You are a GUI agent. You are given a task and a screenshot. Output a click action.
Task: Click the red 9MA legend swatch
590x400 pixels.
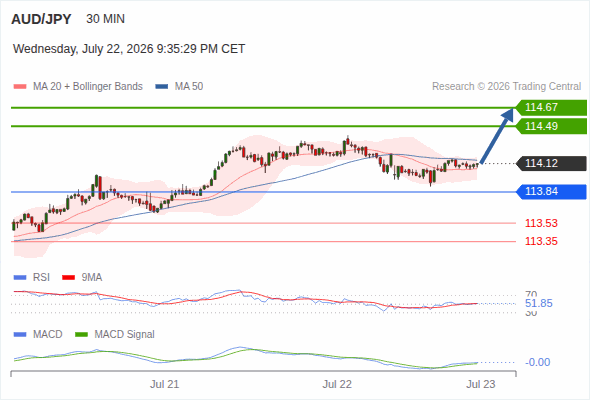tap(68, 278)
